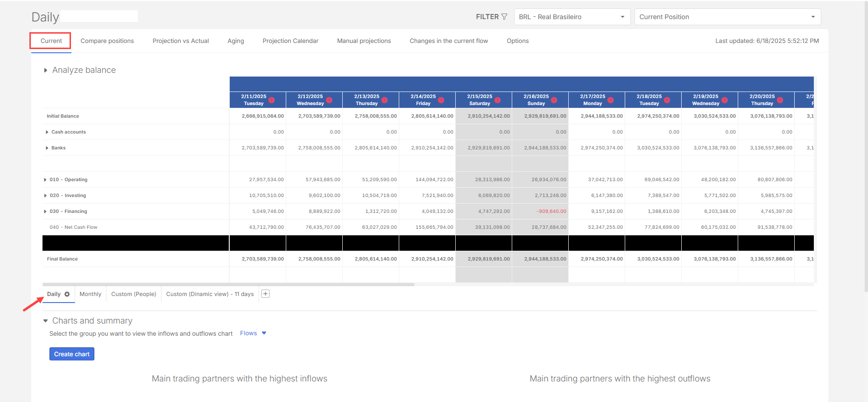Click red alert icon on 2/17/2025 Monday
The width and height of the screenshot is (868, 402).
pos(610,100)
